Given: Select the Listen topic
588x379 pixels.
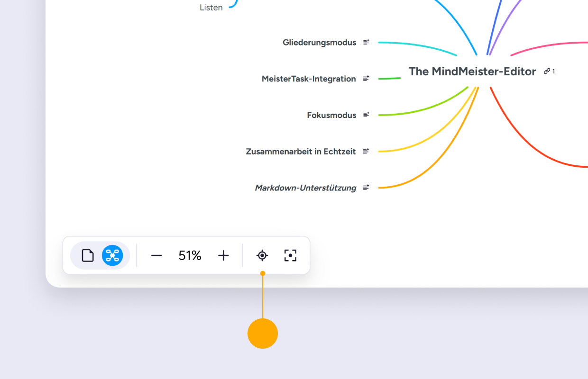Looking at the screenshot, I should coord(211,8).
